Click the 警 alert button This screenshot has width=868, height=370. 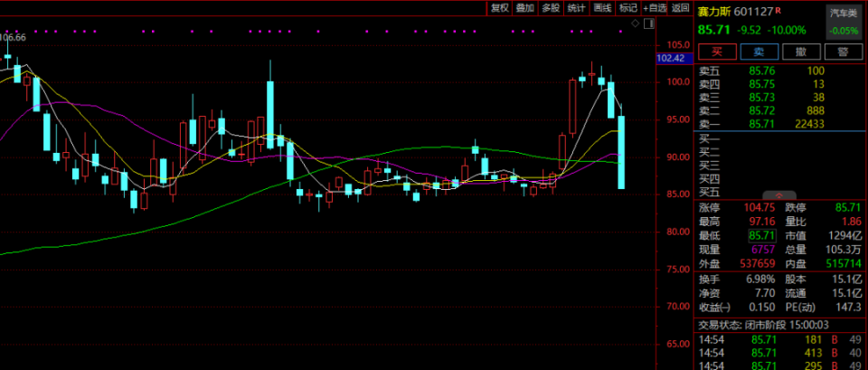843,52
